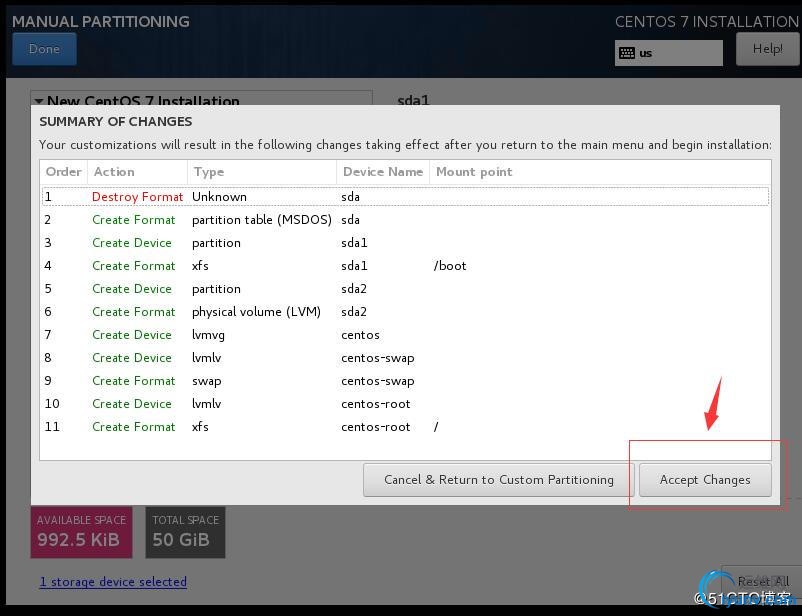Select row 9 Create Format swap
Screen dimensions: 802x616
coord(405,381)
